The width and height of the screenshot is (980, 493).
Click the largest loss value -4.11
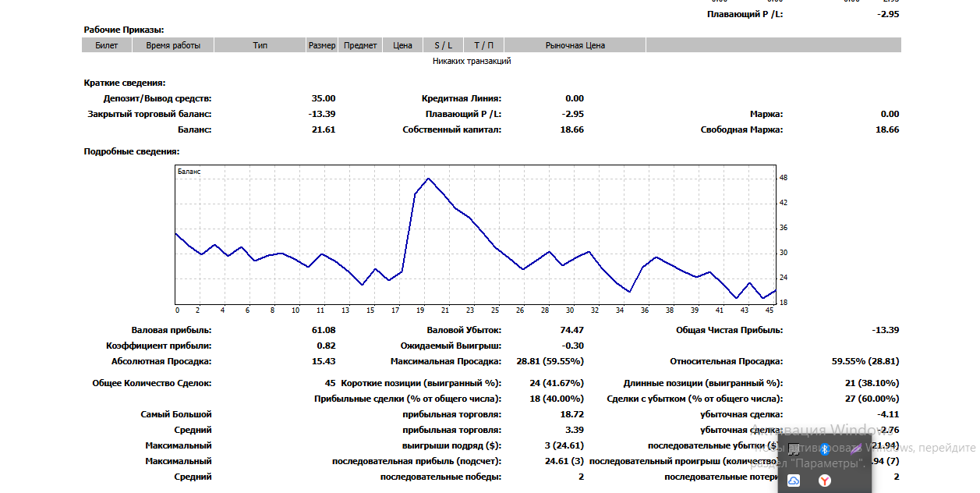click(888, 414)
